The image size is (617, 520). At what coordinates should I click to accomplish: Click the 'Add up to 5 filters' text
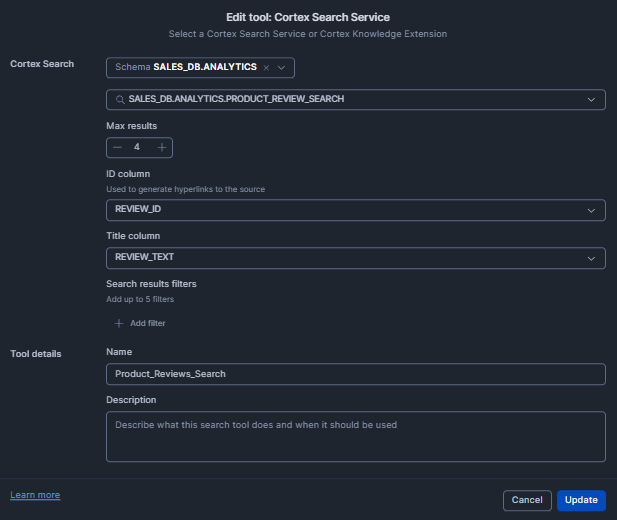pyautogui.click(x=140, y=299)
